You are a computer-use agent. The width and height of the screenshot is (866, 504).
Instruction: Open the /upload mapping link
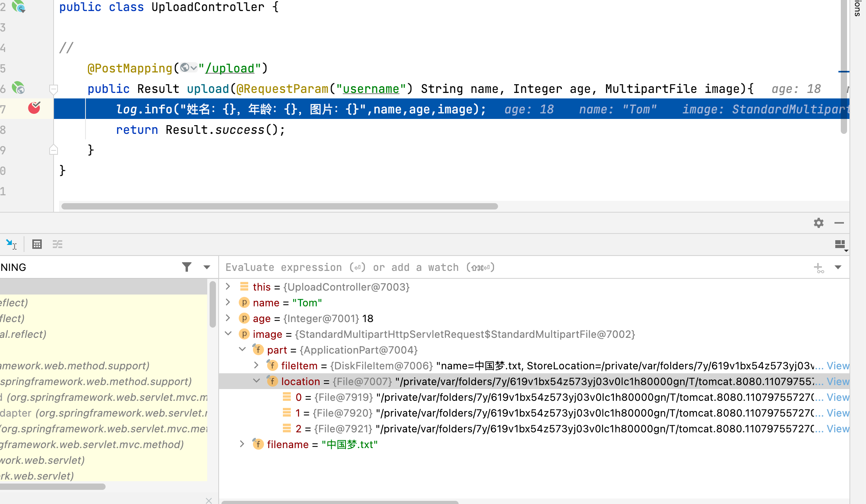coord(230,69)
